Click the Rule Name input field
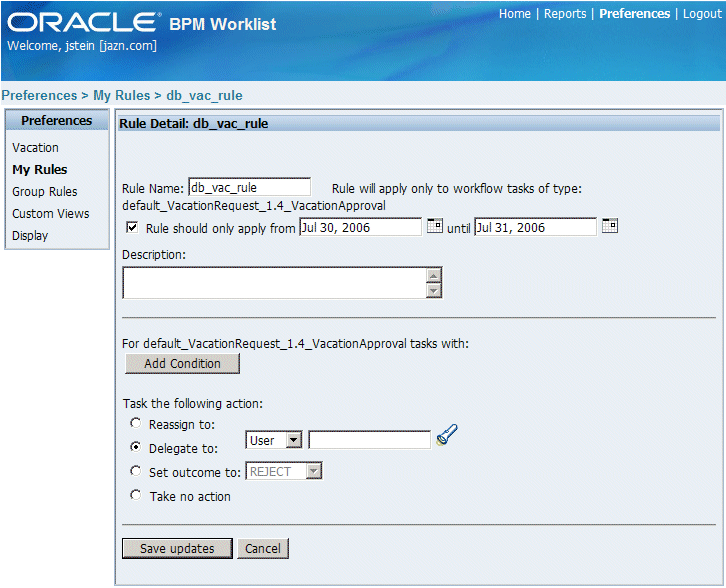 pyautogui.click(x=250, y=188)
